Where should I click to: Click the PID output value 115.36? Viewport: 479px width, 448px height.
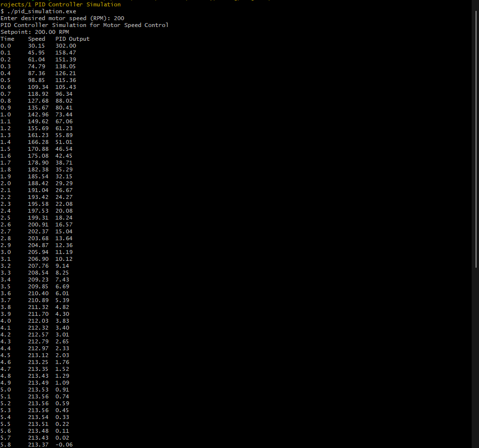click(66, 80)
